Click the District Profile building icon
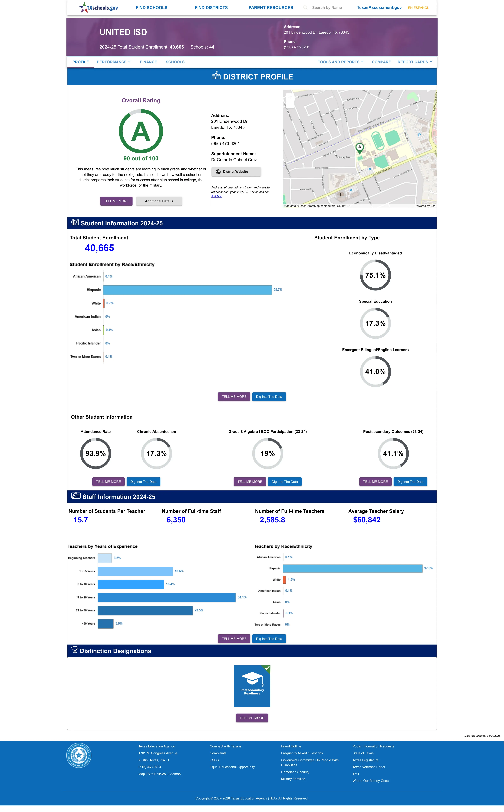Screen dimensions: 504x812 pyautogui.click(x=216, y=76)
